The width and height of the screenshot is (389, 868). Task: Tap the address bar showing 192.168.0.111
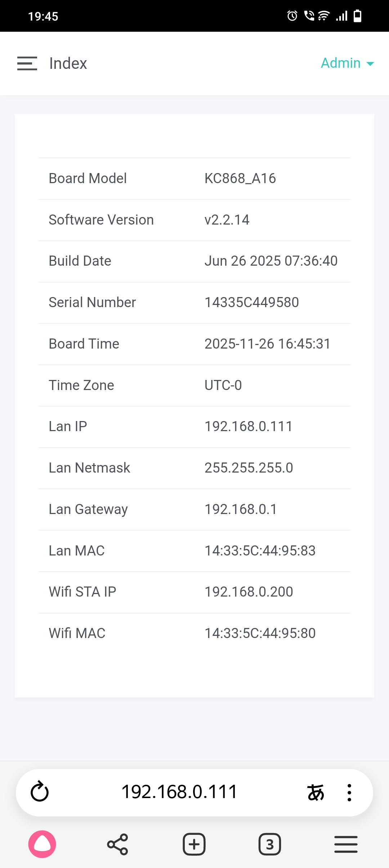tap(179, 792)
